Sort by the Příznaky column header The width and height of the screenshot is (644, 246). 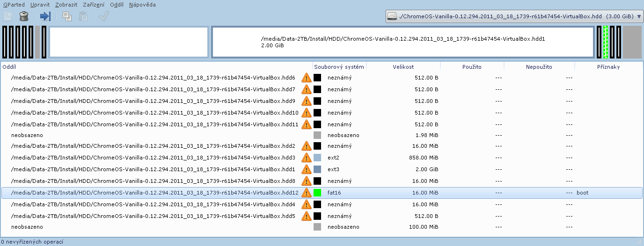[x=608, y=67]
